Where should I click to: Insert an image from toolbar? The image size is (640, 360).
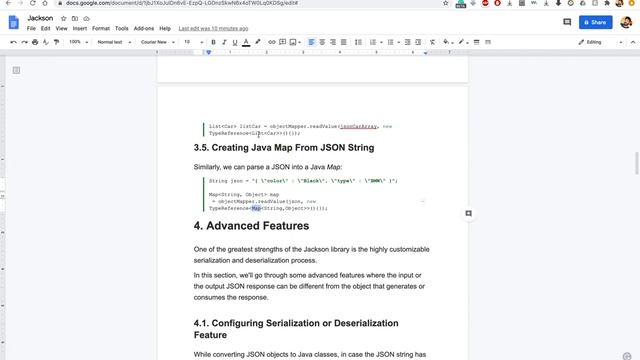tap(293, 42)
